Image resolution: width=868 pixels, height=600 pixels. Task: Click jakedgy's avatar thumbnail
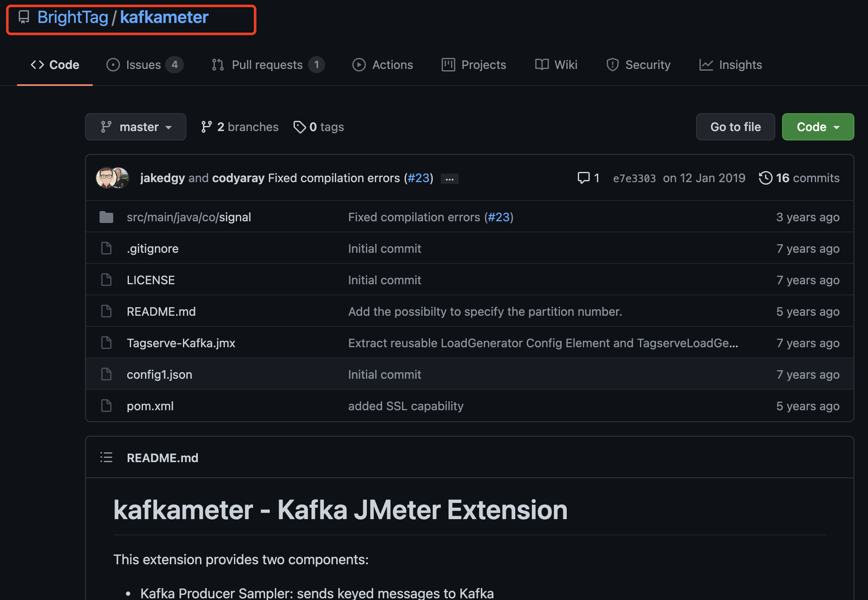[106, 178]
